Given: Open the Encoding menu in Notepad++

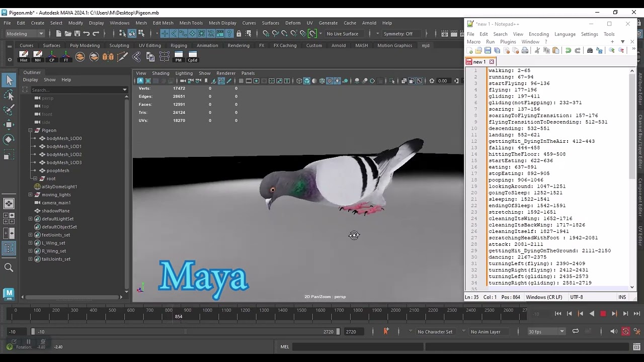Looking at the screenshot, I should [x=539, y=34].
